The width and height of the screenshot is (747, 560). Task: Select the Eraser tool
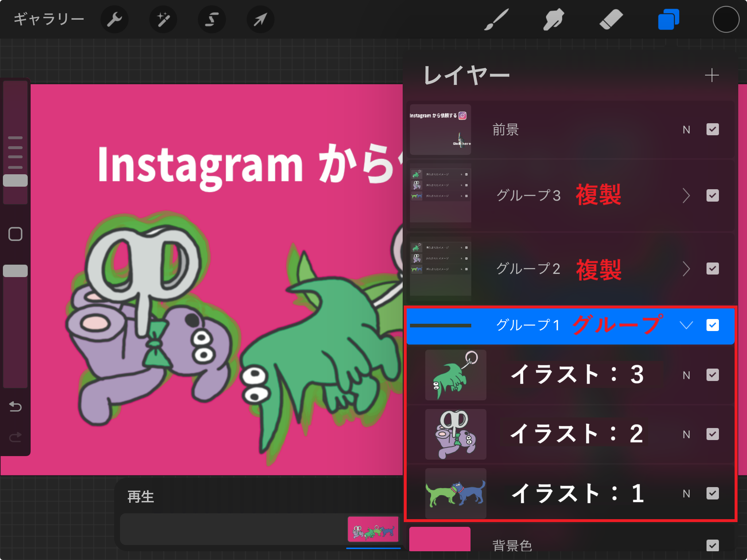point(610,19)
